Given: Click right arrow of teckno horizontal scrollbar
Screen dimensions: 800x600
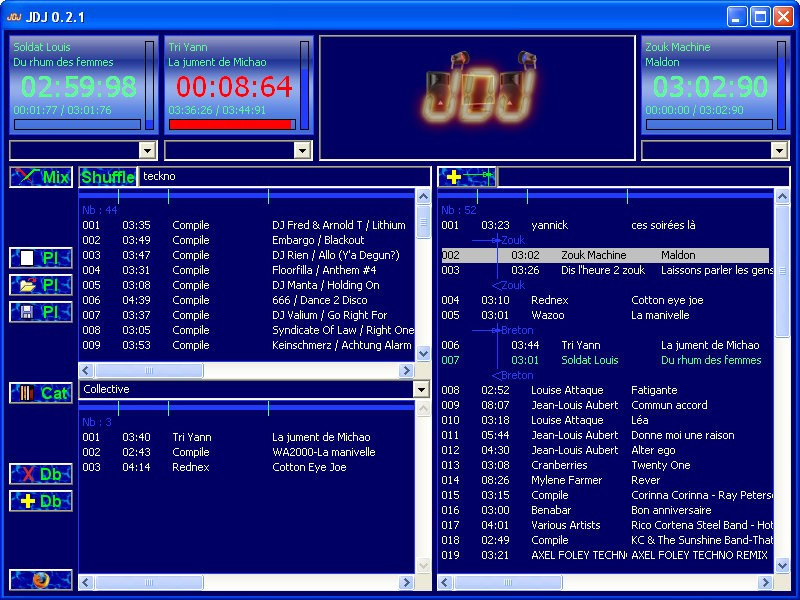Looking at the screenshot, I should pyautogui.click(x=407, y=370).
